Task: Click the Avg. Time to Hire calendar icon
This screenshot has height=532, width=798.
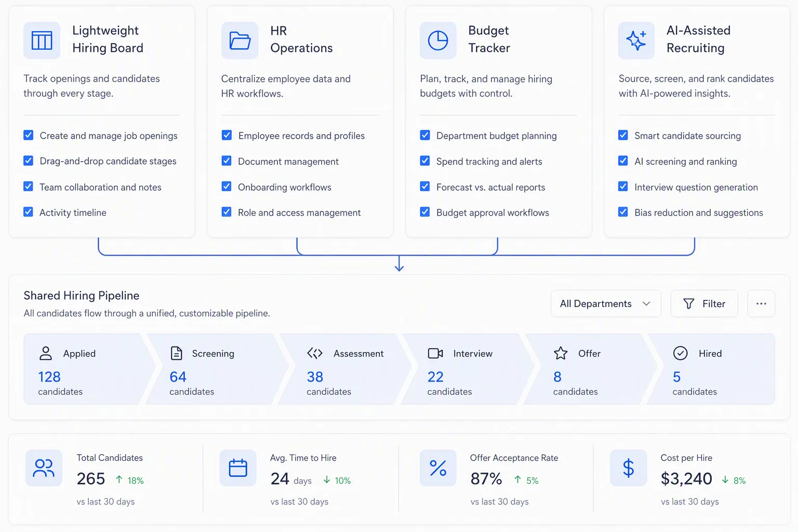Action: [238, 468]
